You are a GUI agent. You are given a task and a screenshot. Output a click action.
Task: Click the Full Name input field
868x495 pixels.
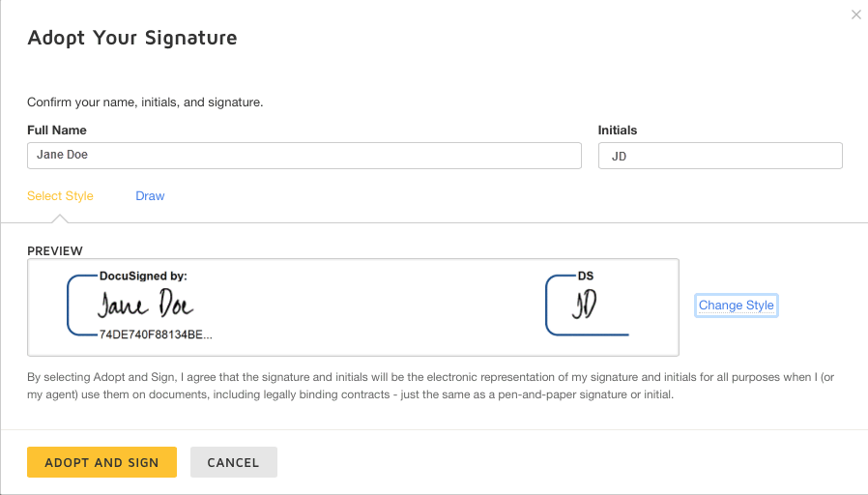(x=304, y=156)
